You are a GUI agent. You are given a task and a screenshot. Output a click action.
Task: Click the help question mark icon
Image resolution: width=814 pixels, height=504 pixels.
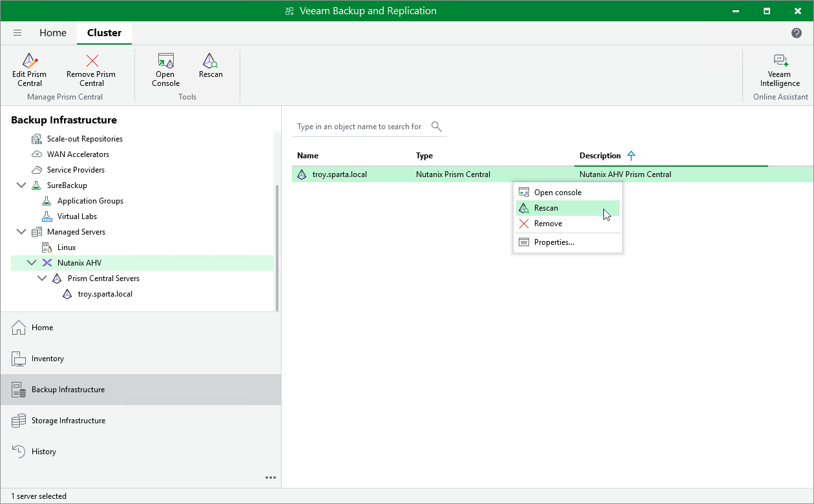797,33
